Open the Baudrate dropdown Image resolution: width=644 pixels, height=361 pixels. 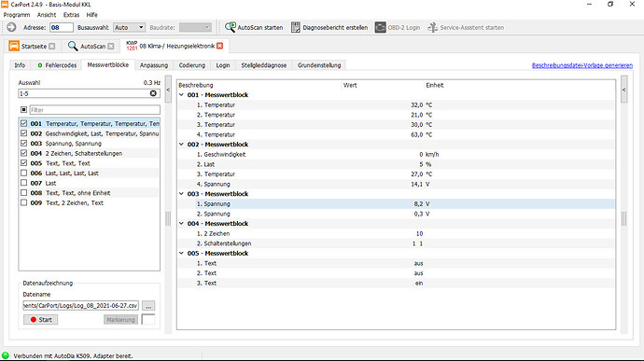click(195, 27)
